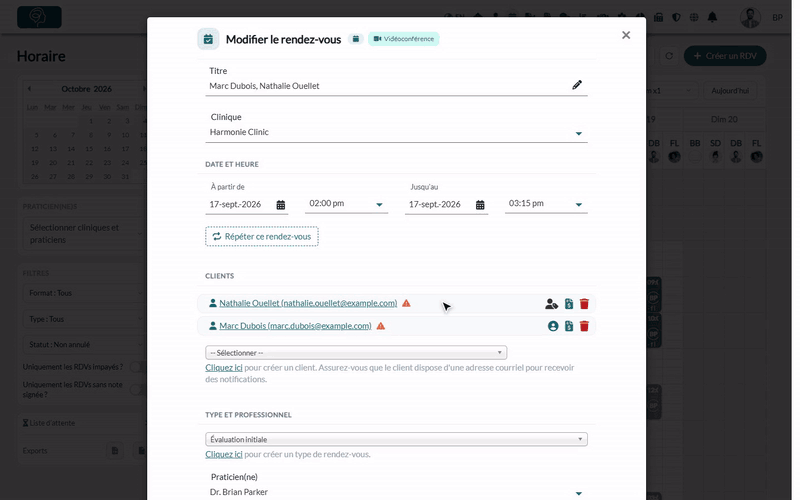Remove Nathalie Ouellet with the red trash icon
This screenshot has width=800, height=500.
pyautogui.click(x=584, y=304)
